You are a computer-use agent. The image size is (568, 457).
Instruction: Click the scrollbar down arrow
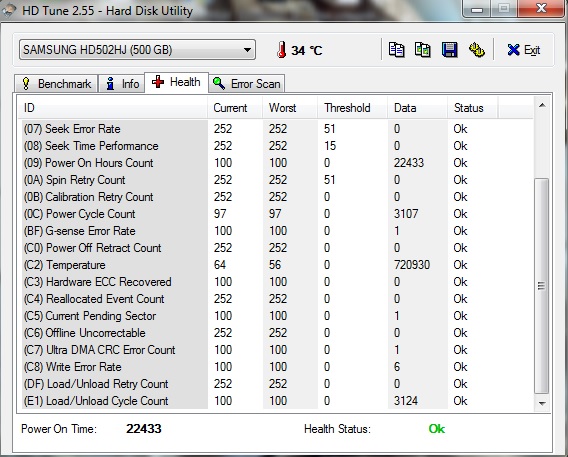(x=542, y=403)
